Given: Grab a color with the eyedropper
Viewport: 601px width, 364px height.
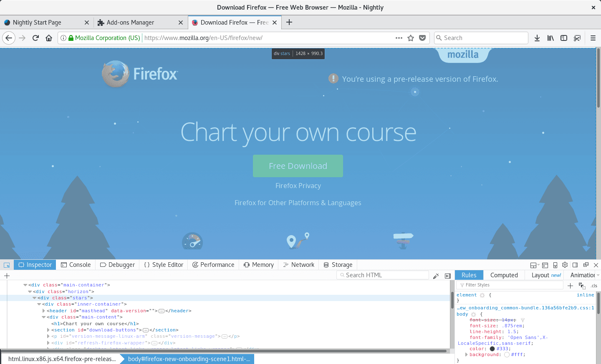Looking at the screenshot, I should coord(436,276).
